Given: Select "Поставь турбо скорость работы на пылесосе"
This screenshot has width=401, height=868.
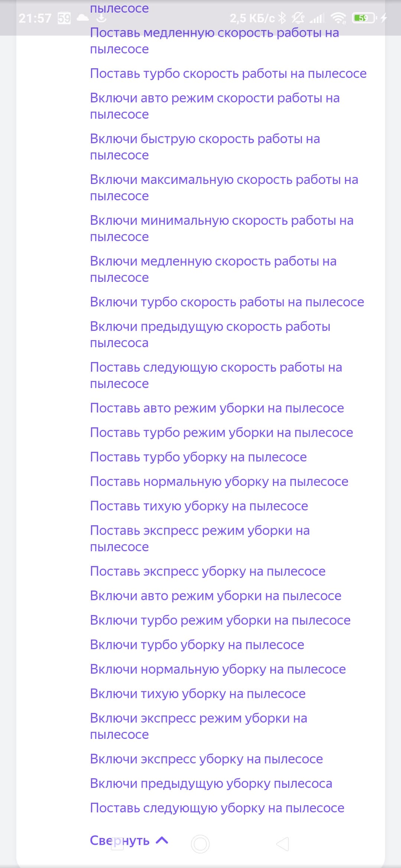Looking at the screenshot, I should point(228,73).
